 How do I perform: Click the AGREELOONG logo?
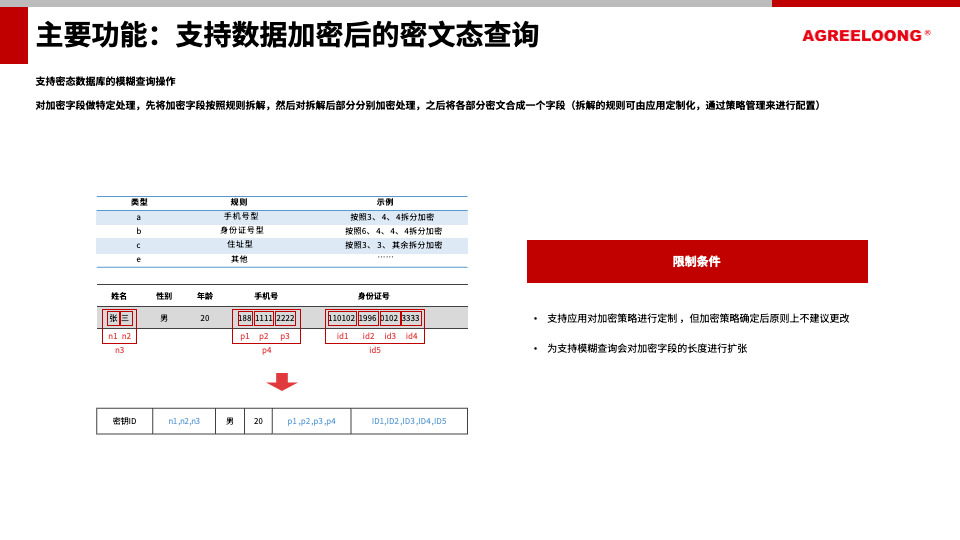866,36
